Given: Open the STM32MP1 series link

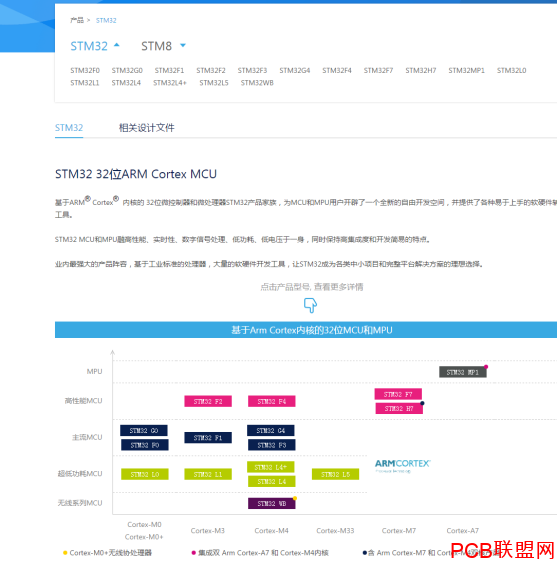Looking at the screenshot, I should pyautogui.click(x=466, y=70).
